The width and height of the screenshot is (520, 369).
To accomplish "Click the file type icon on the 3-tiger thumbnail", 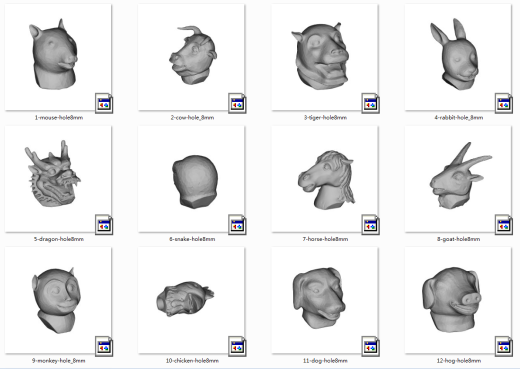I will [371, 103].
